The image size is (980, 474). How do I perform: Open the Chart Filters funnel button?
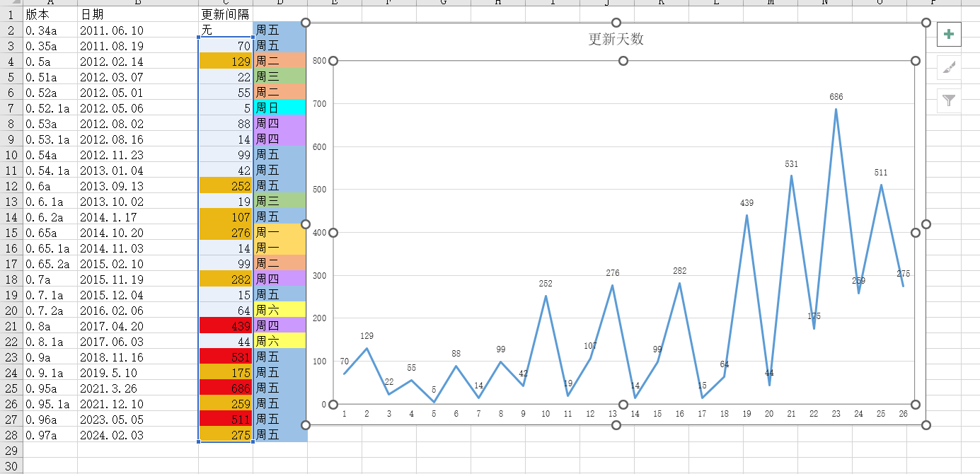[949, 101]
